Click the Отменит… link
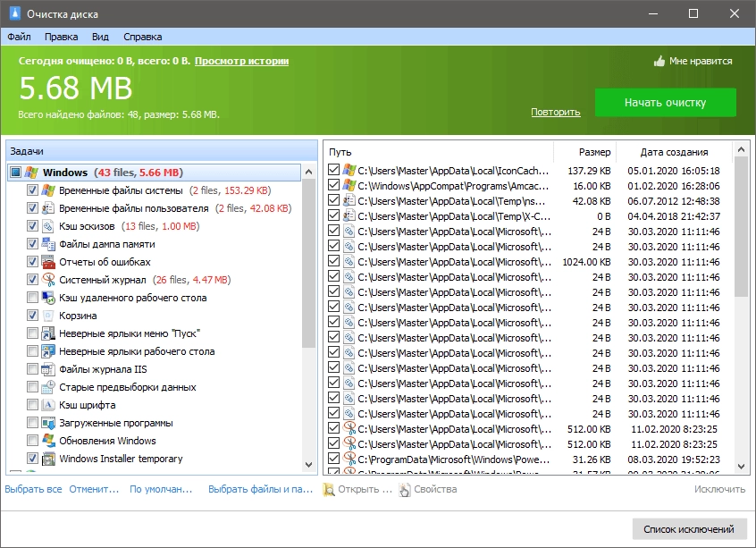 (x=94, y=489)
